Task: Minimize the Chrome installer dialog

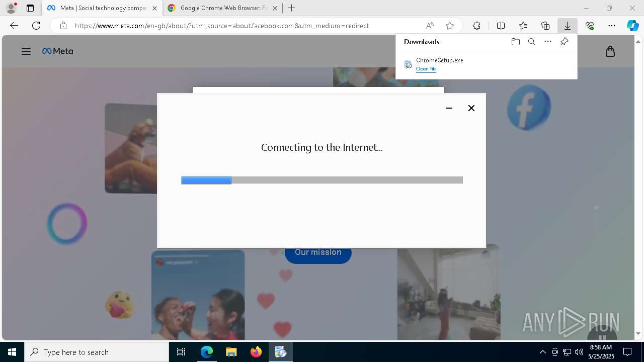Action: tap(449, 108)
